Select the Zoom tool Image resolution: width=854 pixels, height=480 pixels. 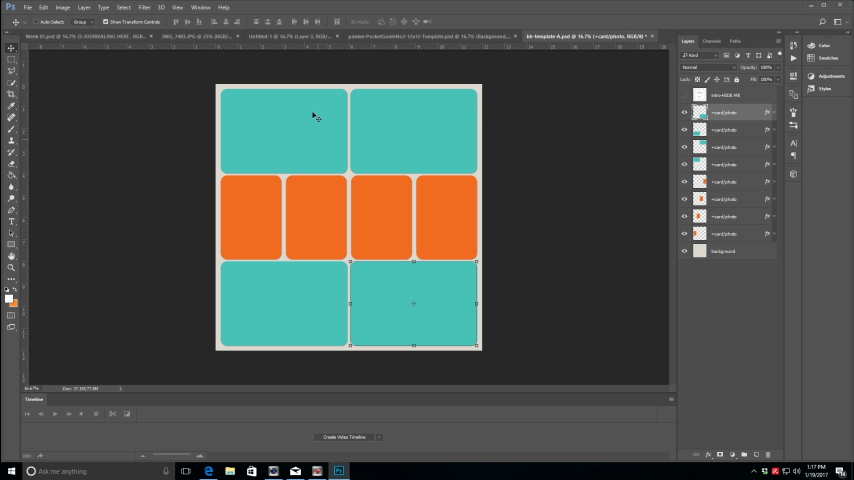coord(11,268)
